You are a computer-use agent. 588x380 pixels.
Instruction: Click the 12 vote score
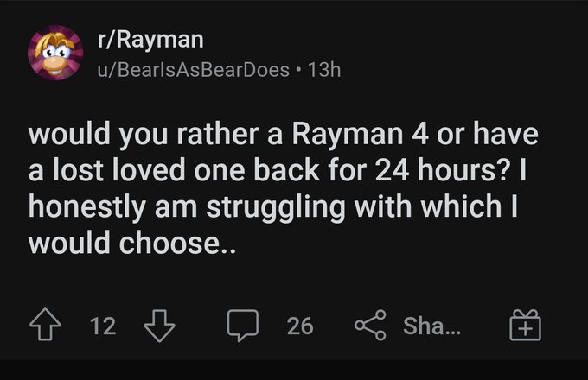pyautogui.click(x=103, y=326)
